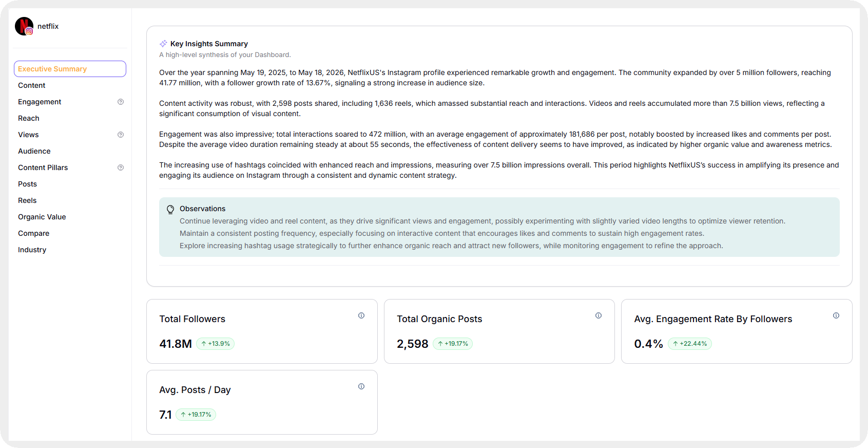This screenshot has height=448, width=868.
Task: Open the Reels section
Action: coord(27,200)
